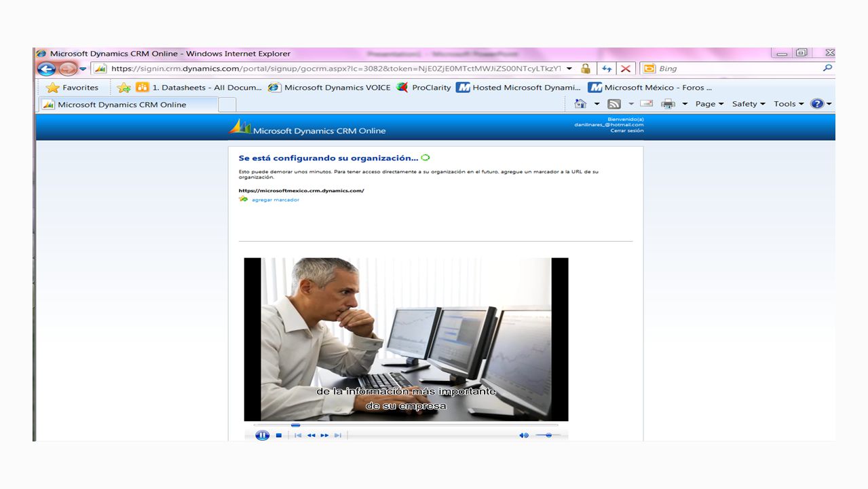Expand the Home button dropdown arrow
Viewport: 868px width, 489px height.
pos(597,104)
